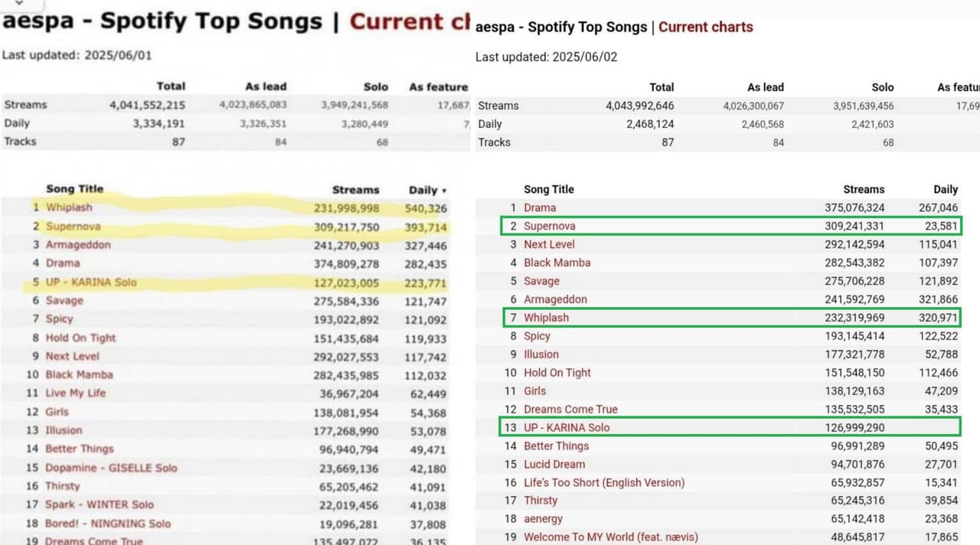Viewport: 980px width, 545px height.
Task: Open Drama at rank 1 on right
Action: (540, 207)
